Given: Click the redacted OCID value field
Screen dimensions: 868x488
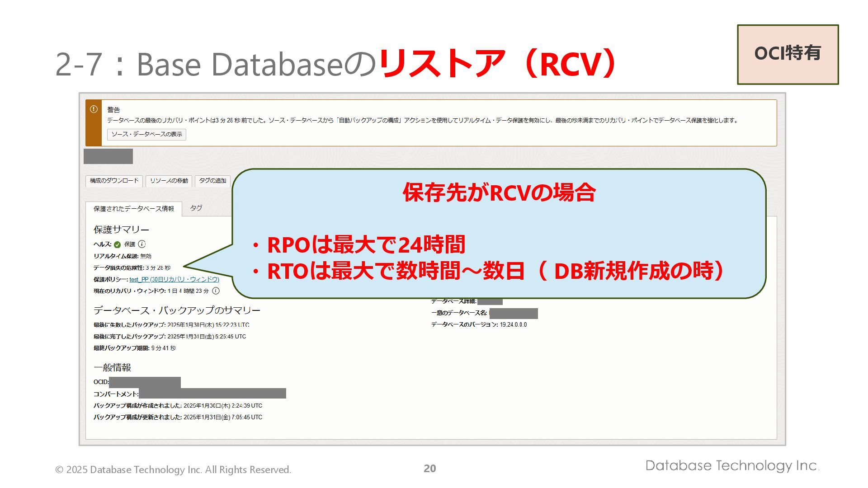Looking at the screenshot, I should pyautogui.click(x=145, y=382).
